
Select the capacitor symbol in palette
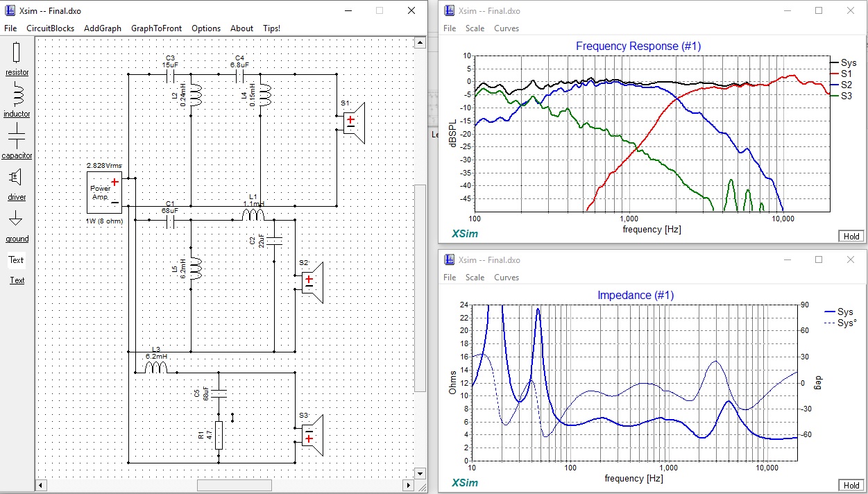(17, 137)
